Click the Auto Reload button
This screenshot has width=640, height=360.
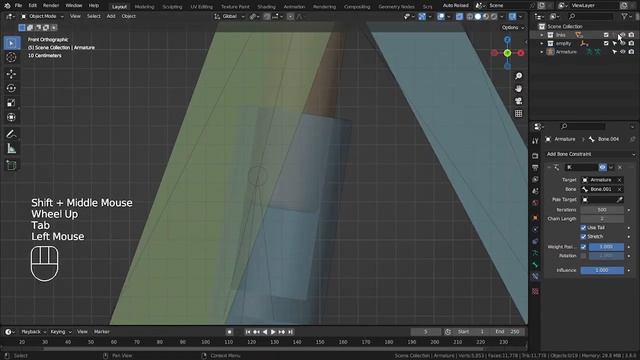456,6
